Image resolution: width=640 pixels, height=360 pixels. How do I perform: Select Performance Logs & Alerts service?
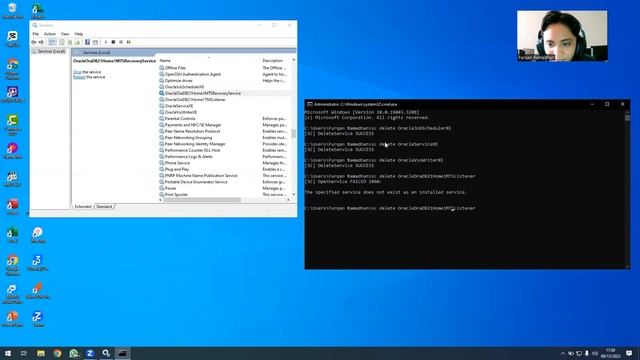tap(224, 156)
